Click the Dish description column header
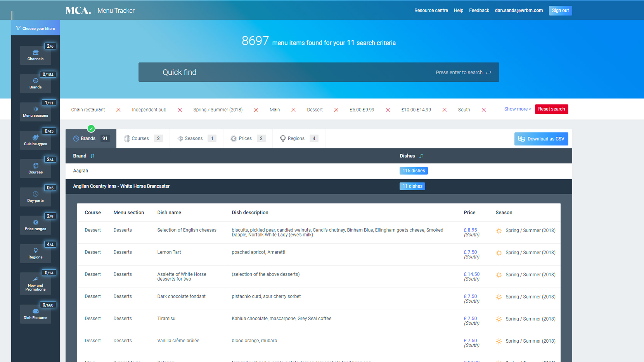The image size is (644, 362). [x=250, y=212]
